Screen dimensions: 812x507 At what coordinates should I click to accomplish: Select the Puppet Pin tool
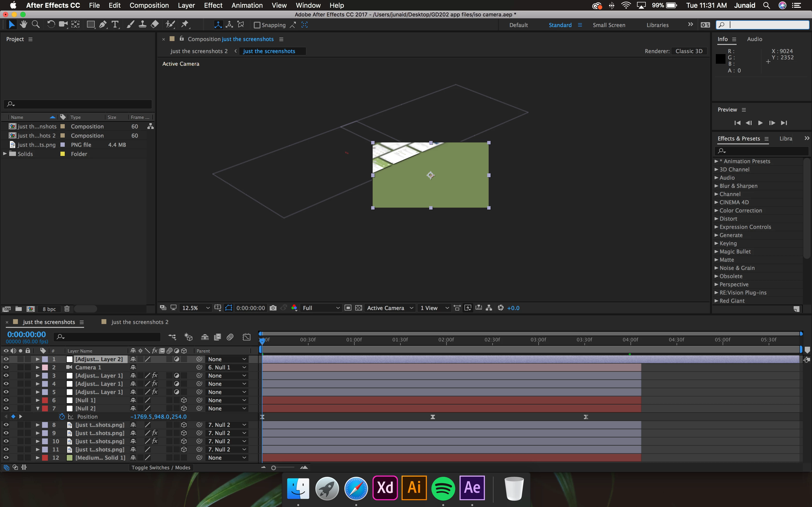[185, 24]
